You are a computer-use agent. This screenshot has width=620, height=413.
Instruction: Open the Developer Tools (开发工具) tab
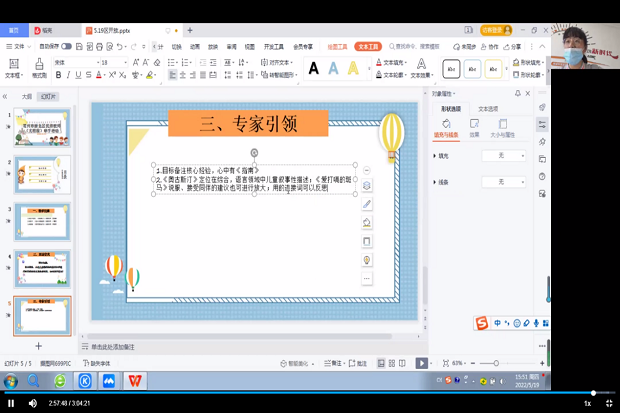point(274,47)
